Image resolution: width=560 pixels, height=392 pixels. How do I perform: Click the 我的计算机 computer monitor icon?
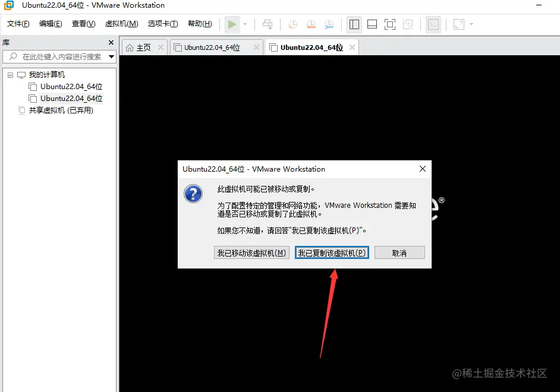pyautogui.click(x=21, y=75)
